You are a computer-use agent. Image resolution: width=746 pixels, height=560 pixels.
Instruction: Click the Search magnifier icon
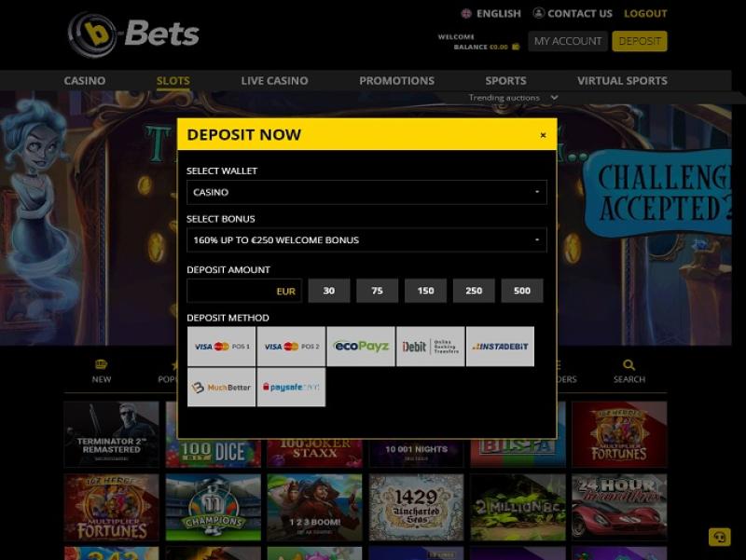[629, 365]
